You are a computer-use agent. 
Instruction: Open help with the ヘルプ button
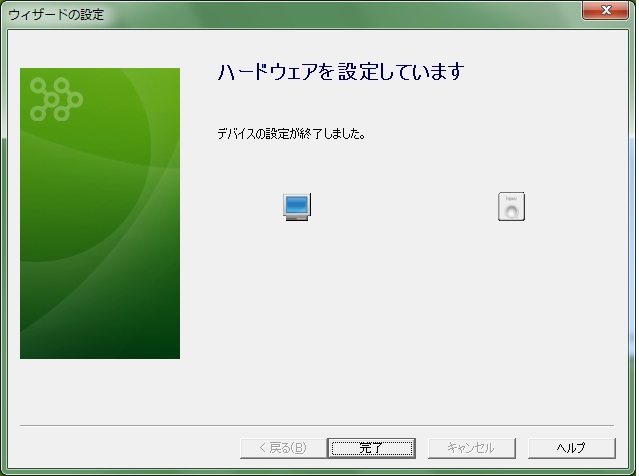pos(571,448)
